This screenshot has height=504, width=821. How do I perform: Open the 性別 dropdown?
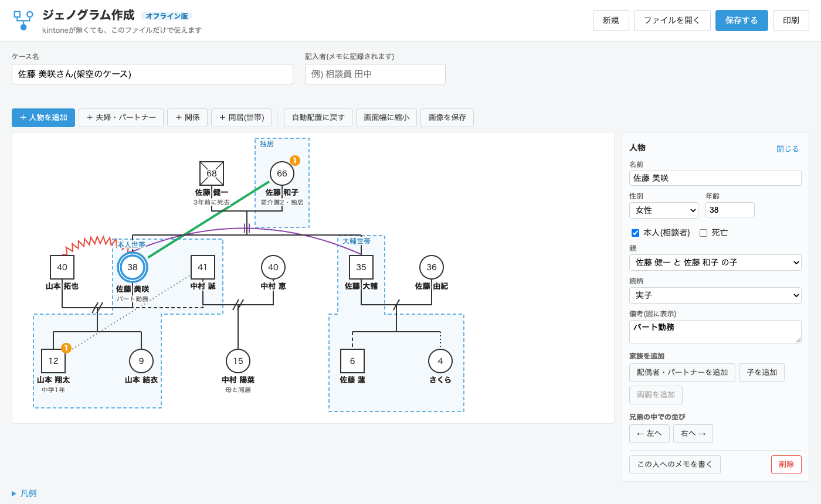pos(664,210)
